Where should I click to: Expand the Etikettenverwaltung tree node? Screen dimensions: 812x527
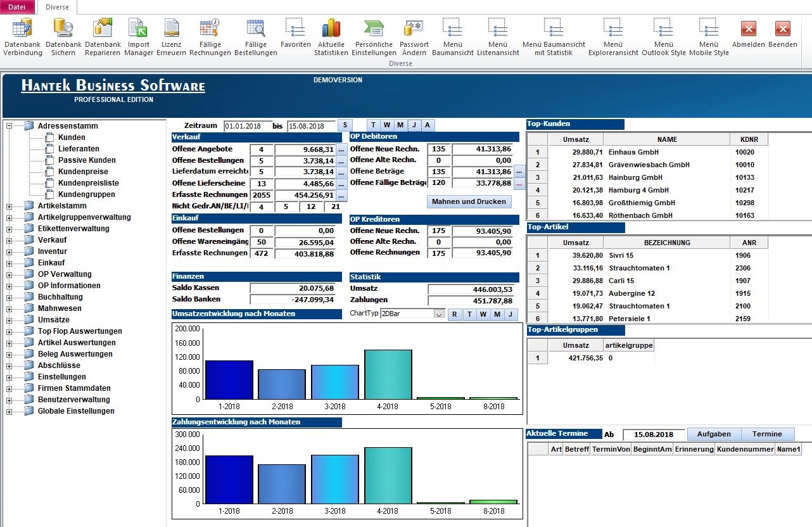pos(9,229)
